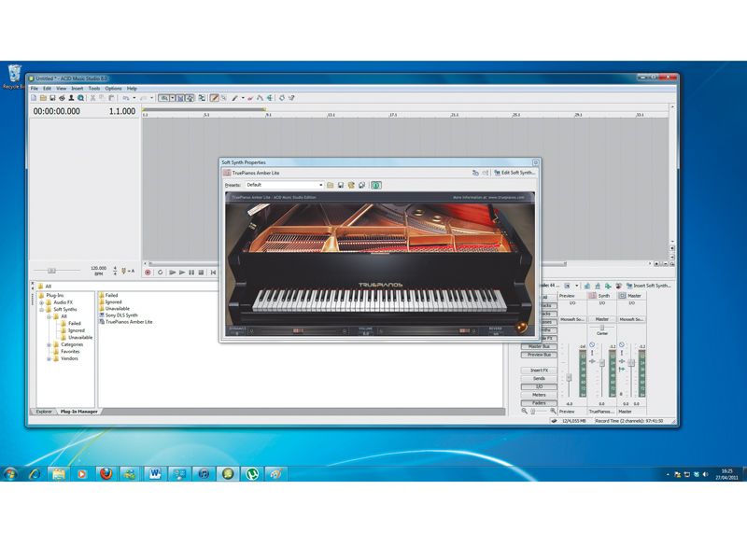The image size is (747, 560).
Task: Click the Synth channel pan slider labeled Center
Action: 602,329
